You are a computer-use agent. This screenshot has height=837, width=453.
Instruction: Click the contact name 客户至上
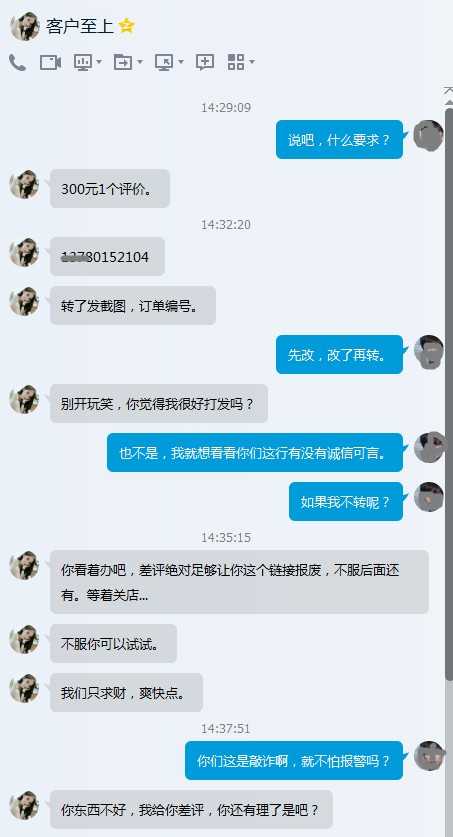pyautogui.click(x=80, y=26)
